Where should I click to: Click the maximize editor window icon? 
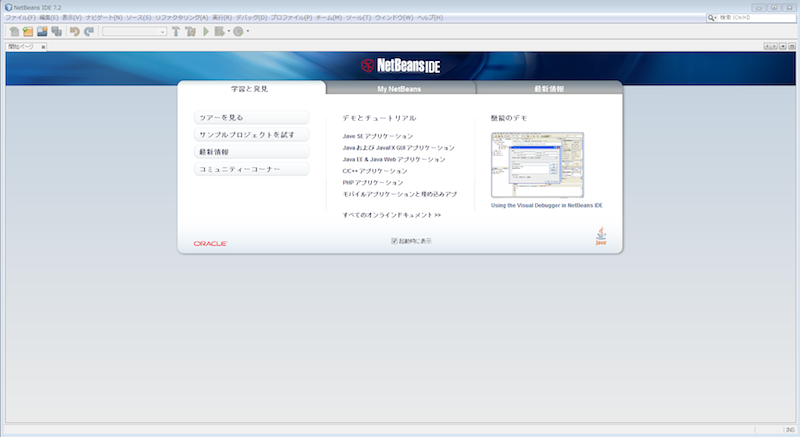point(792,46)
